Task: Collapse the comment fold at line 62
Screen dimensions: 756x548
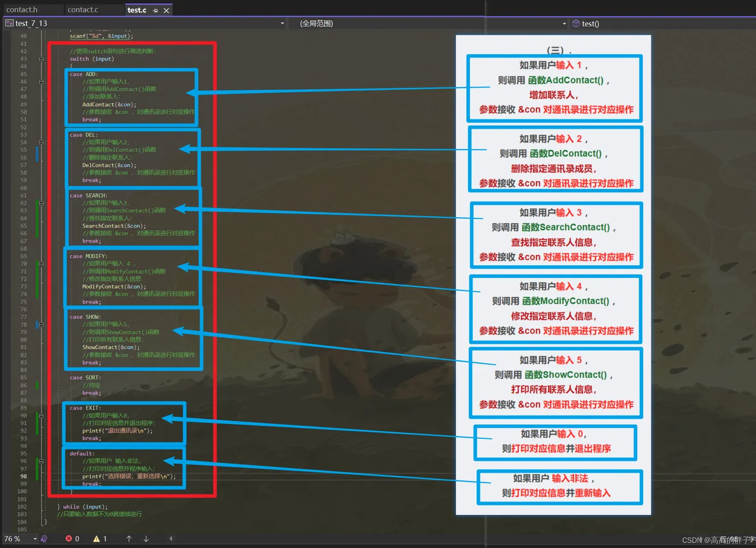Action: pyautogui.click(x=41, y=203)
